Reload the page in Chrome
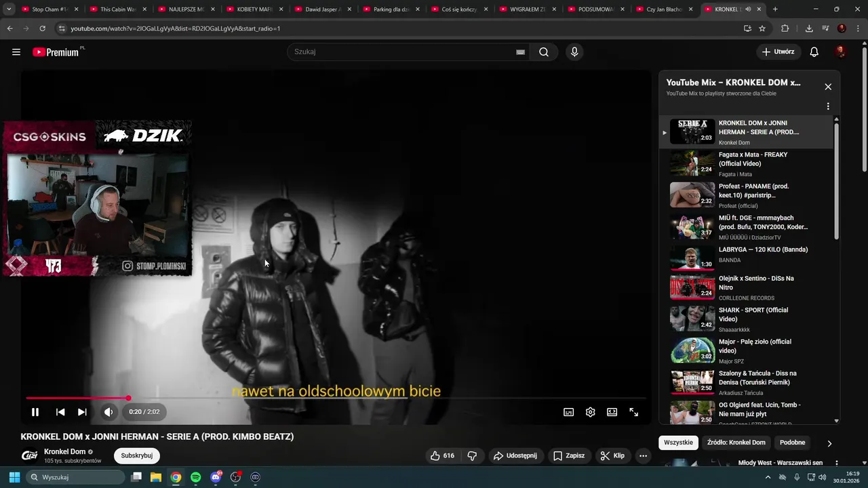Image resolution: width=868 pixels, height=488 pixels. click(42, 28)
